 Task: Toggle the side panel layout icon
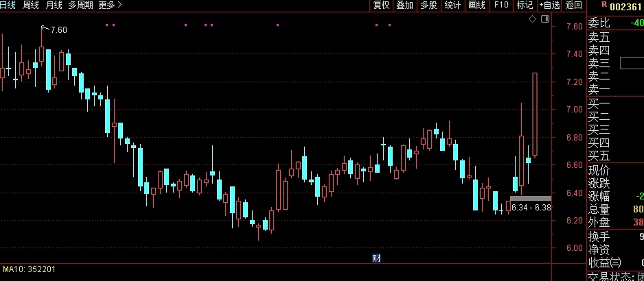[x=545, y=19]
